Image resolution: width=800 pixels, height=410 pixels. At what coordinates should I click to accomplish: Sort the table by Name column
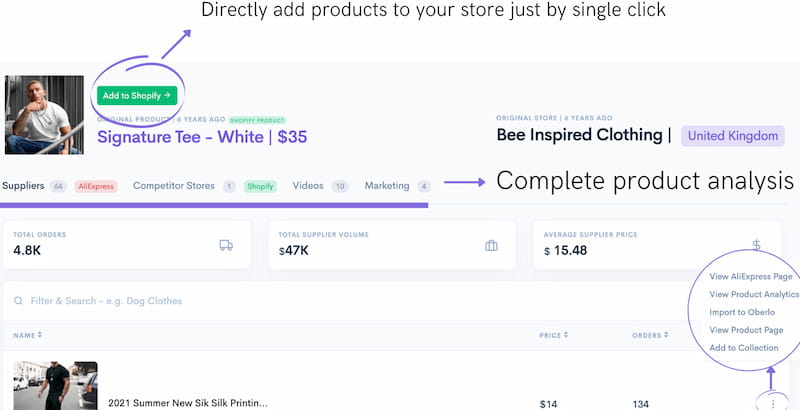point(27,335)
